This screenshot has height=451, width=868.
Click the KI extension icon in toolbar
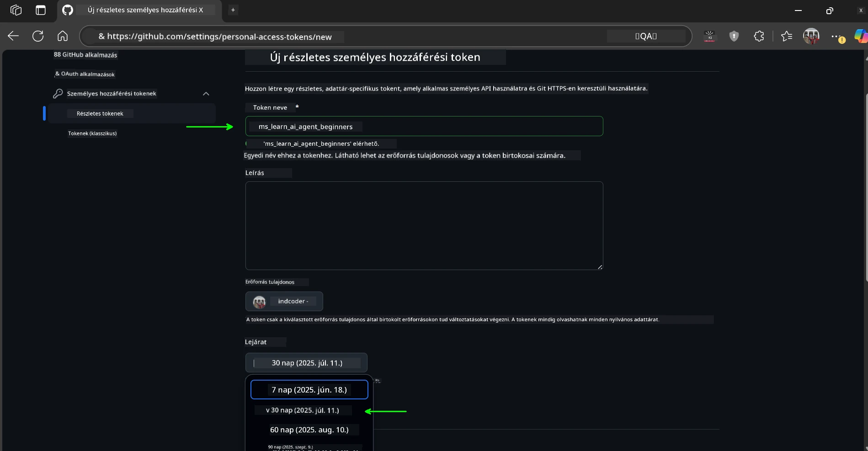[710, 36]
